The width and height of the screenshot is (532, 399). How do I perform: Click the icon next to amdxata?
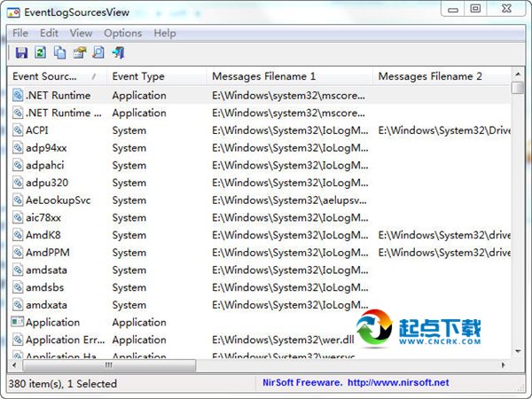pyautogui.click(x=18, y=305)
